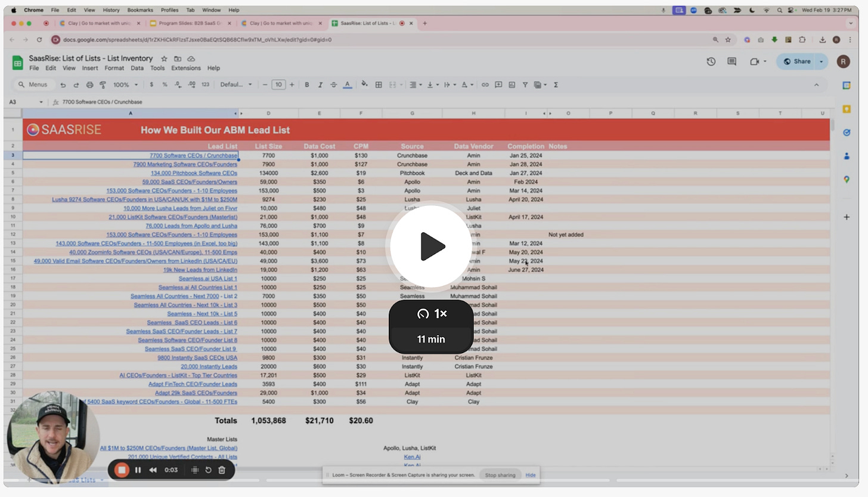The height and width of the screenshot is (497, 868).
Task: Click the Stop sharing button
Action: point(500,476)
